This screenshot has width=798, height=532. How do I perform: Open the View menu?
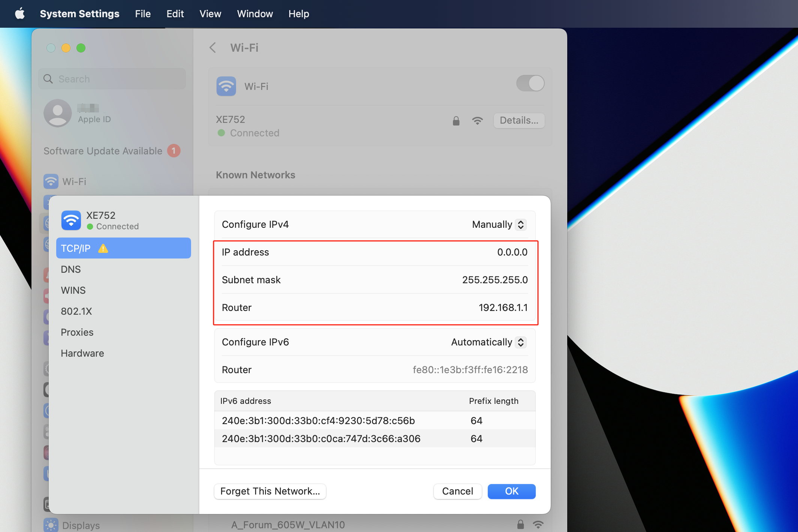click(210, 14)
